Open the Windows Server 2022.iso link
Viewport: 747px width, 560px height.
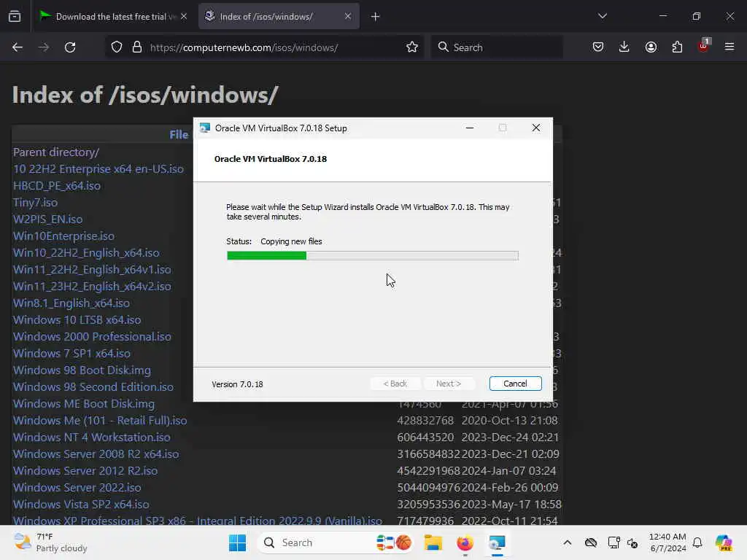77,487
